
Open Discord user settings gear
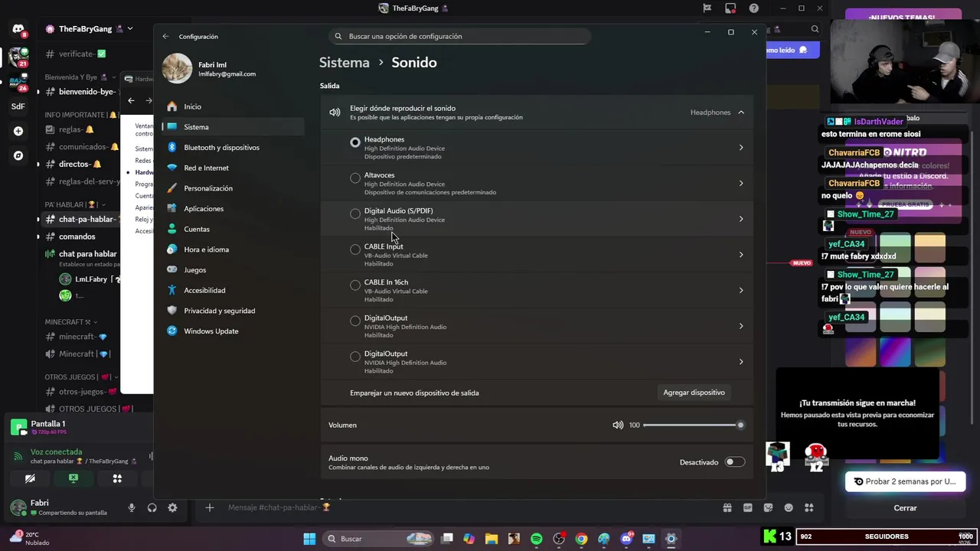click(x=172, y=507)
